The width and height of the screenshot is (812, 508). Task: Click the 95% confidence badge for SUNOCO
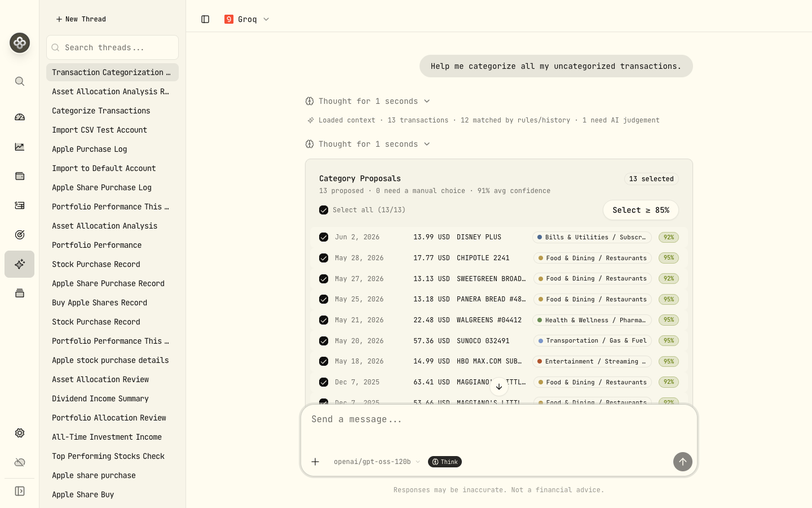pos(669,341)
